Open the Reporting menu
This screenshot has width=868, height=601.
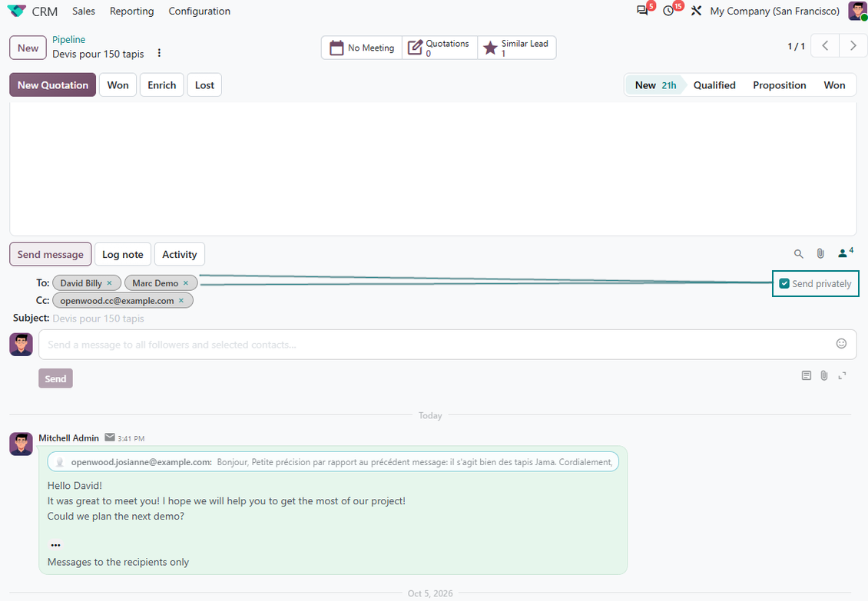[132, 11]
